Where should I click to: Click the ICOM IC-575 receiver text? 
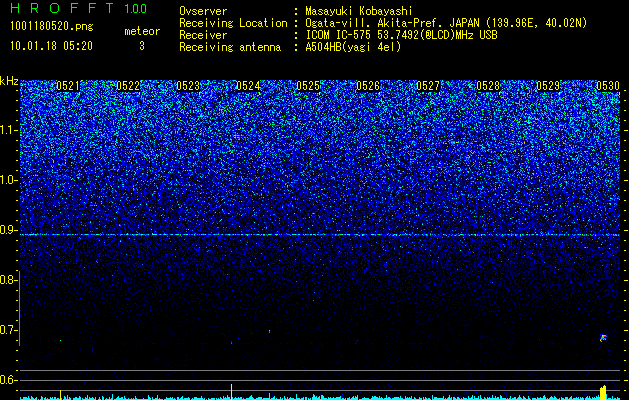(401, 35)
